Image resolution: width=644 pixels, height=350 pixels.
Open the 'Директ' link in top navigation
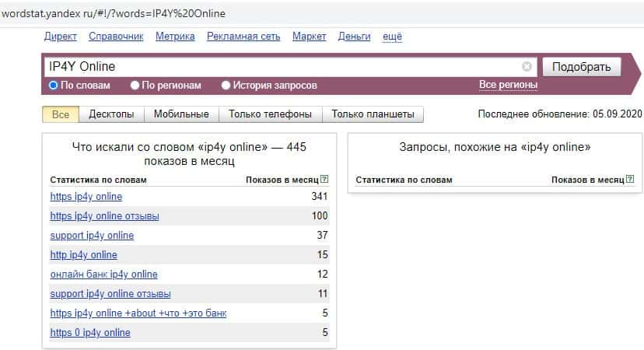pyautogui.click(x=61, y=37)
